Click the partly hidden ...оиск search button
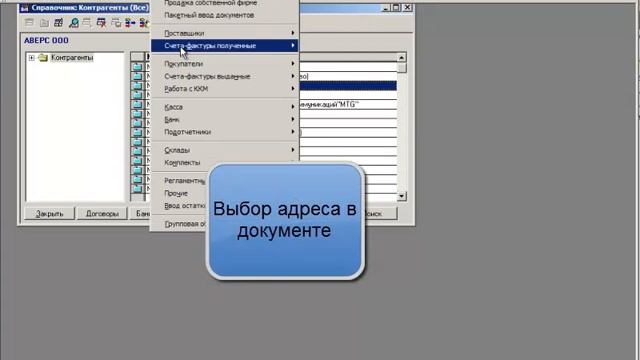640x360 pixels. (380, 213)
